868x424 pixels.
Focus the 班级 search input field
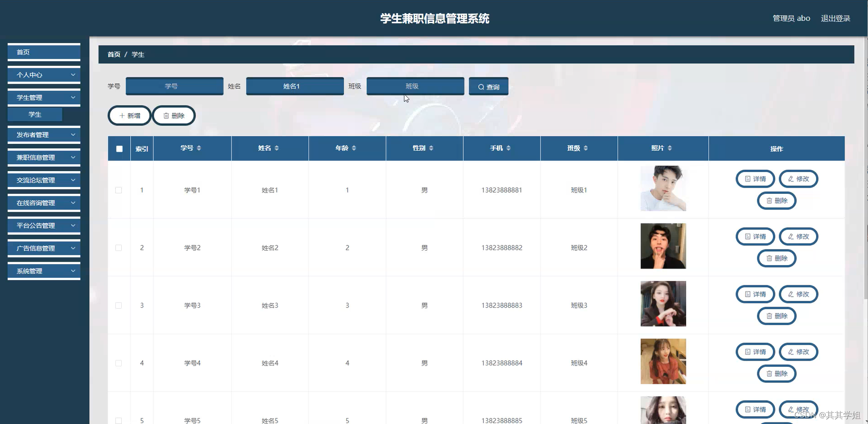pos(415,86)
